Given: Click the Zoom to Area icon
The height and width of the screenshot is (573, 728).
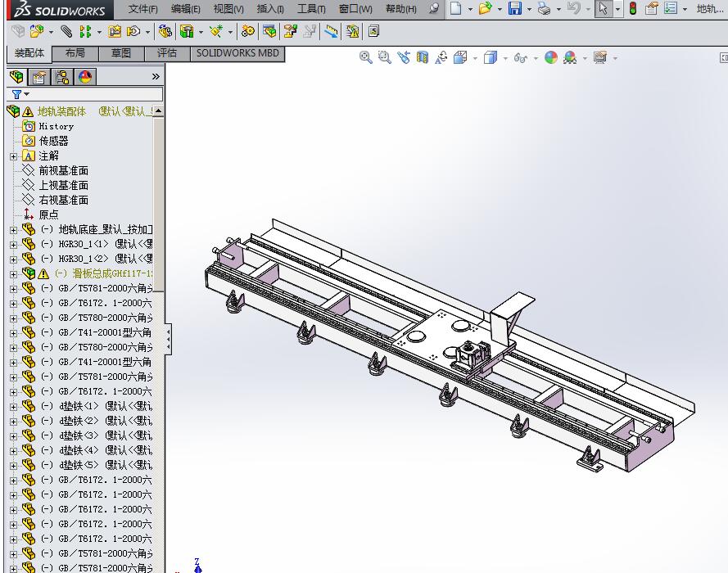Looking at the screenshot, I should pos(384,57).
